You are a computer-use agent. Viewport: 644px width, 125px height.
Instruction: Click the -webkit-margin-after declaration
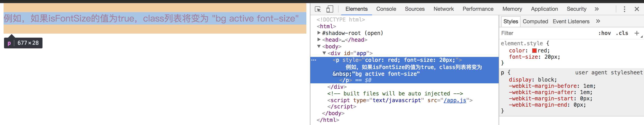(x=551, y=92)
